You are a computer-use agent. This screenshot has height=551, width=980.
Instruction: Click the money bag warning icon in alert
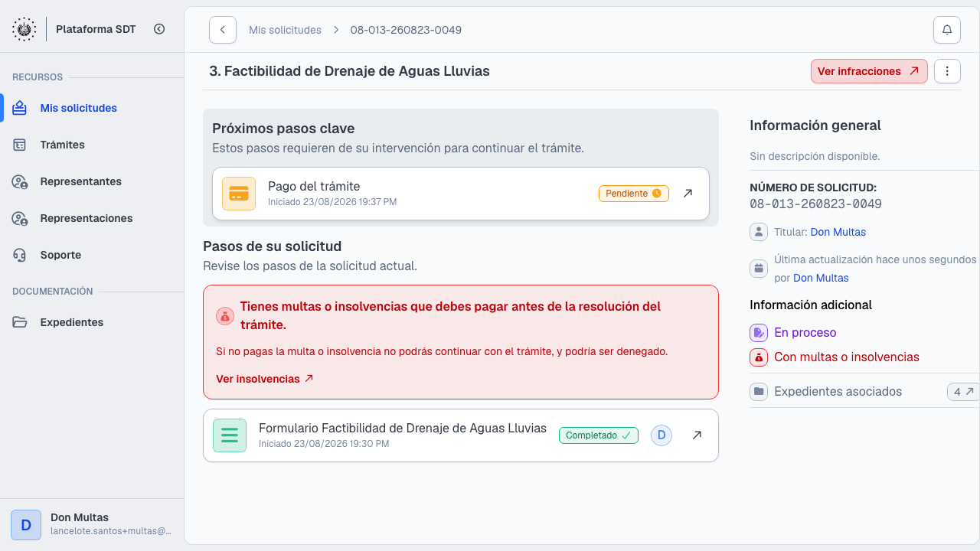pos(225,316)
